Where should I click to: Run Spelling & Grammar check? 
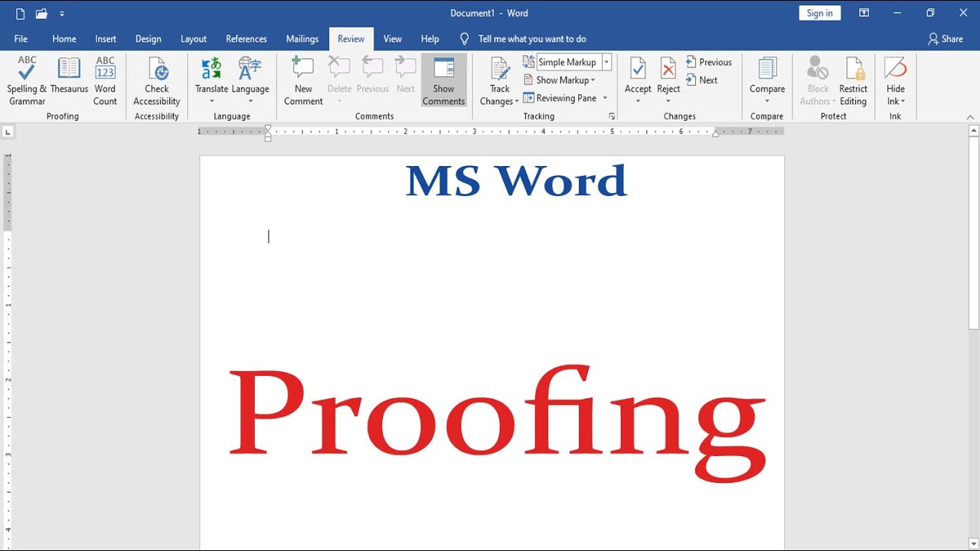[27, 80]
